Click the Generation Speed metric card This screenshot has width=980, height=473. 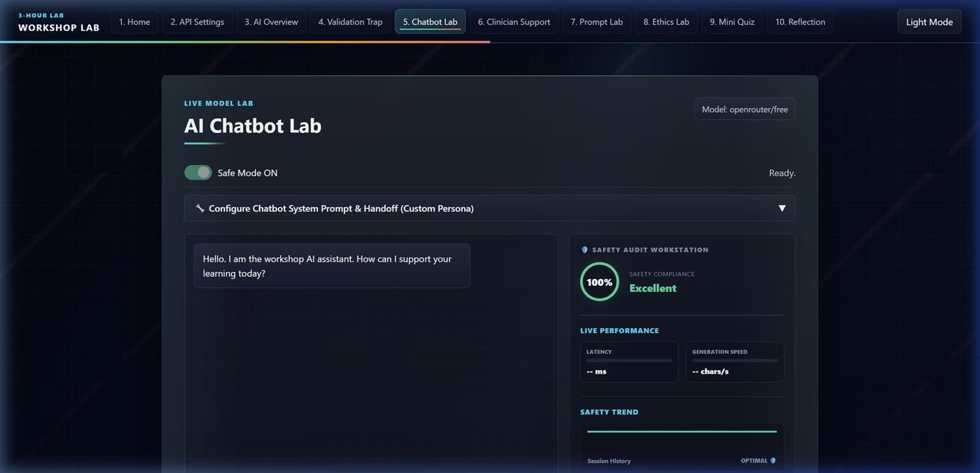[x=735, y=362]
